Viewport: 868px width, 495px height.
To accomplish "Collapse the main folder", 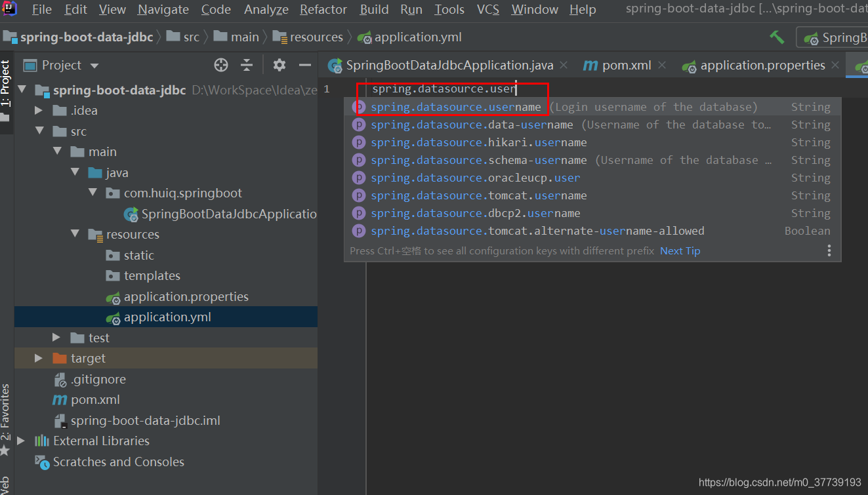I will (58, 151).
